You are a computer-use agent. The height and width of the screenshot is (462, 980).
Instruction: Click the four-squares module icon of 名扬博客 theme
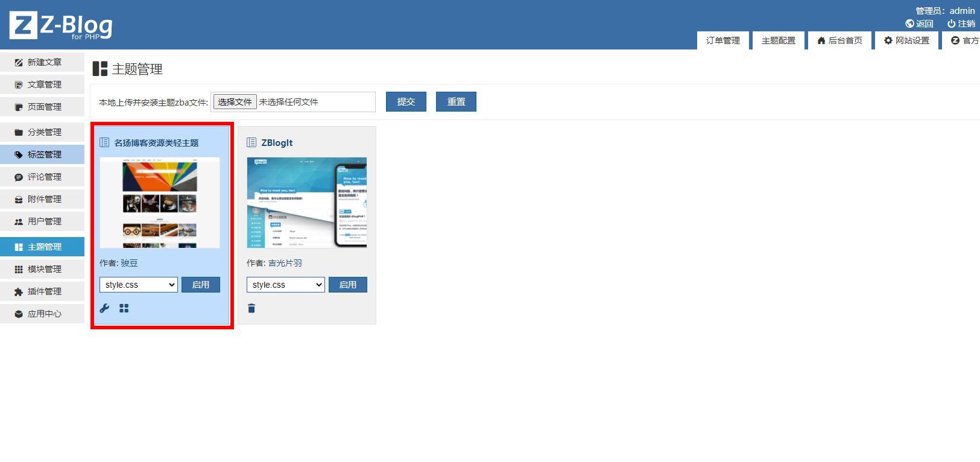pos(124,308)
